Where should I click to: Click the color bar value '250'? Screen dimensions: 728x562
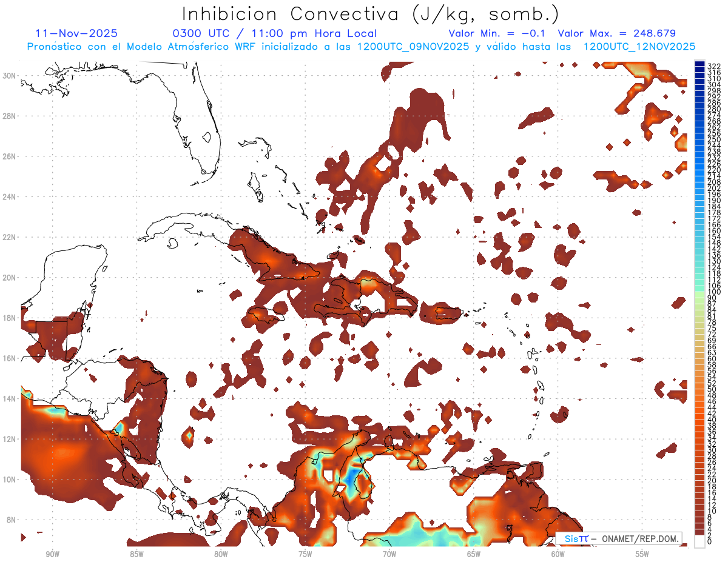point(713,139)
